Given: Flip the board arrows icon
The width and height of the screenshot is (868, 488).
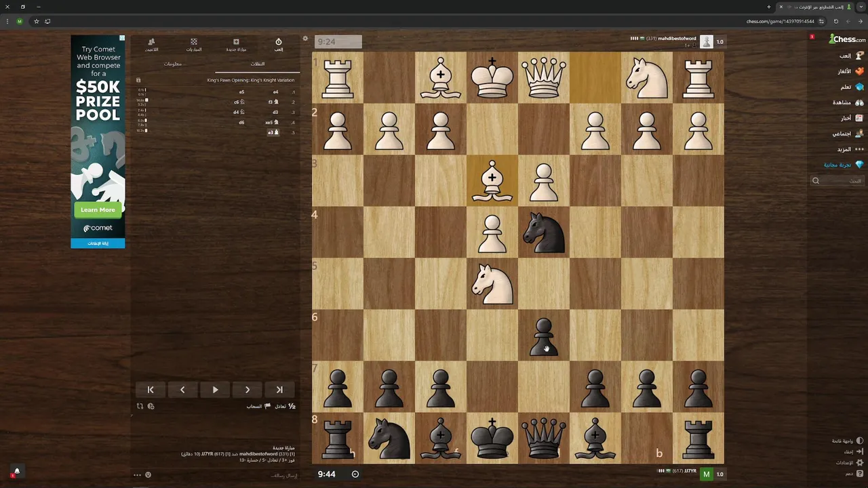Looking at the screenshot, I should pos(140,406).
